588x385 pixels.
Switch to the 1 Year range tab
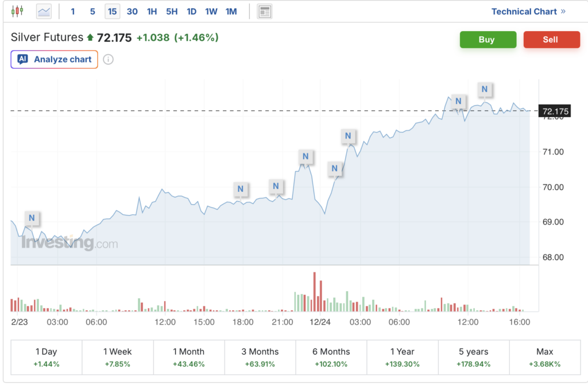402,357
